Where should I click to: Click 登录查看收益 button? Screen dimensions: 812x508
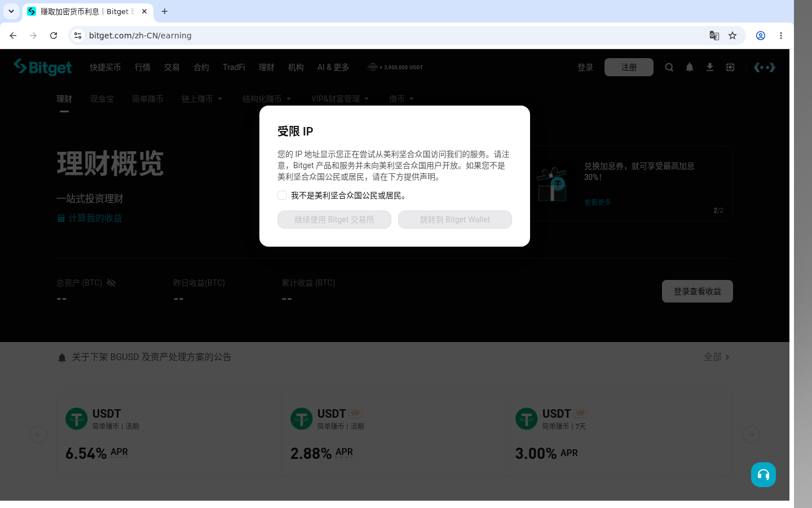tap(698, 291)
